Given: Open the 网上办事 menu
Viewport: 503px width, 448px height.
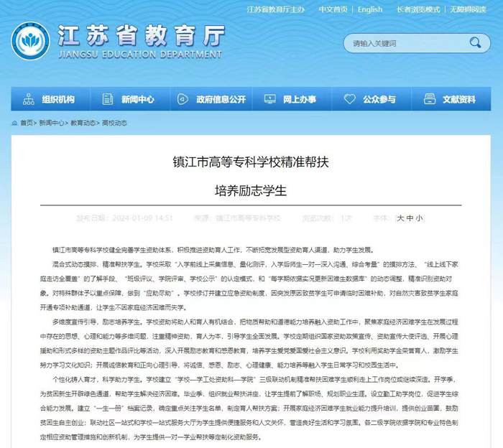Looking at the screenshot, I should pyautogui.click(x=292, y=99).
